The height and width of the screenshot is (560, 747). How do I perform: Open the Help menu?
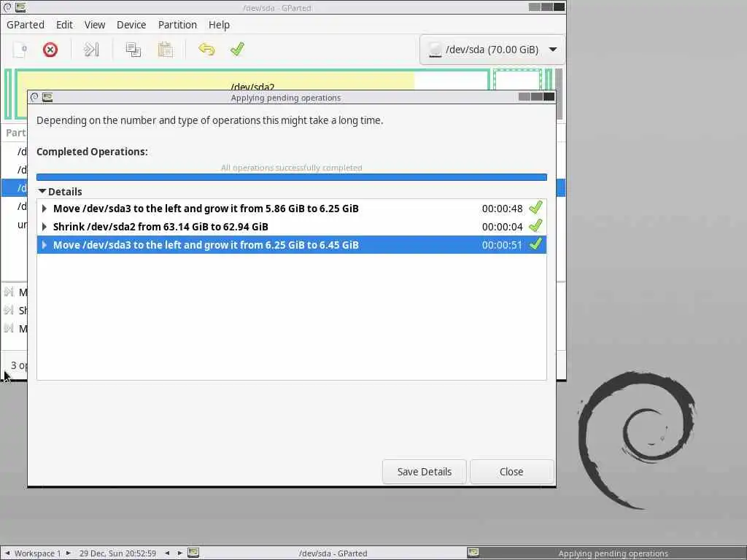coord(219,25)
